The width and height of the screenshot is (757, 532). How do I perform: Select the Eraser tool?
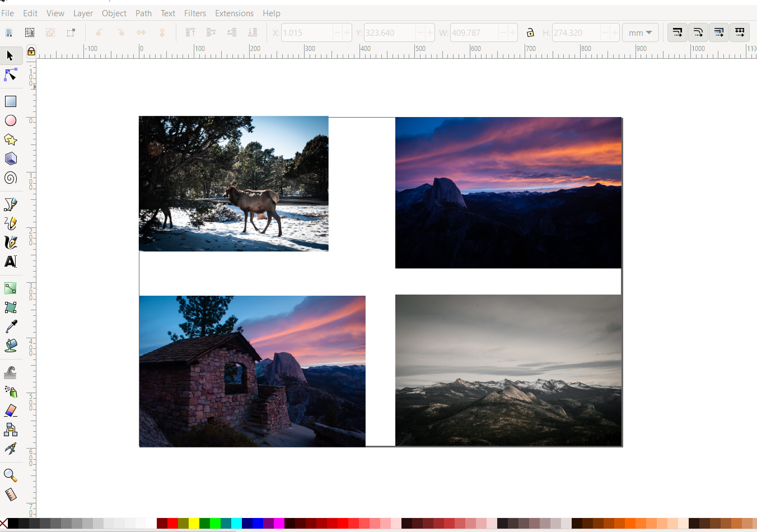10,410
